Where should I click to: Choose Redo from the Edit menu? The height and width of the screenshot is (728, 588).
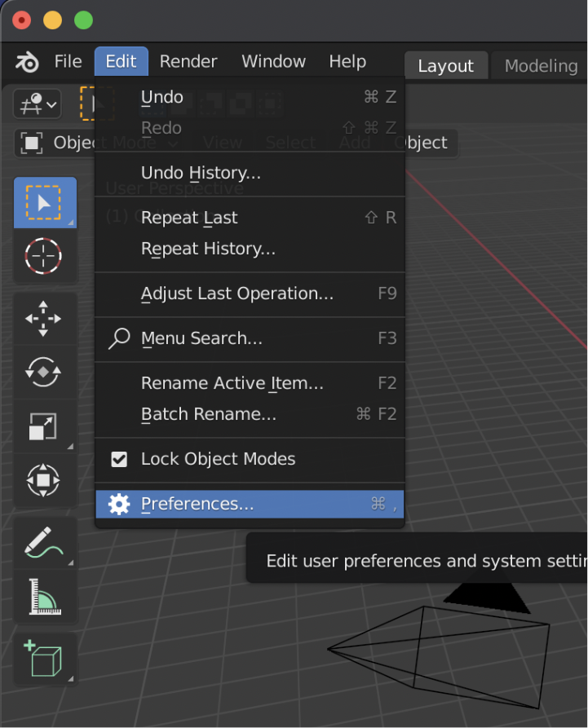250,128
